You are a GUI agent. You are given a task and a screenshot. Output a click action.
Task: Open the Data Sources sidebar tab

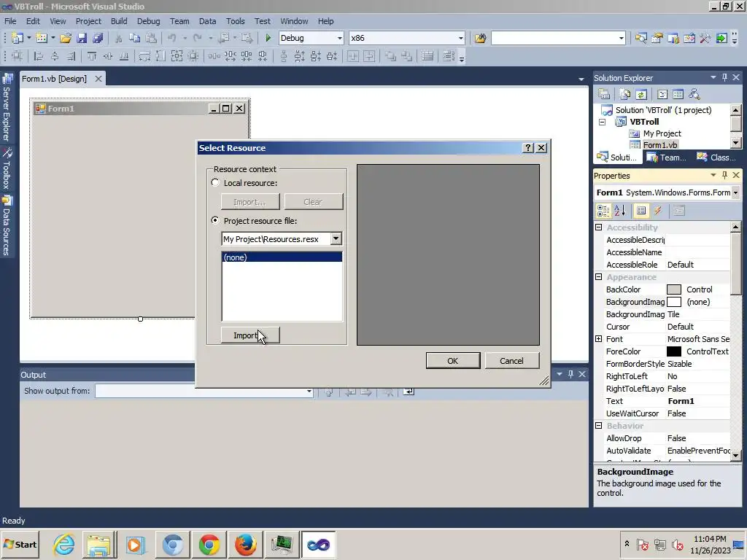click(x=7, y=227)
